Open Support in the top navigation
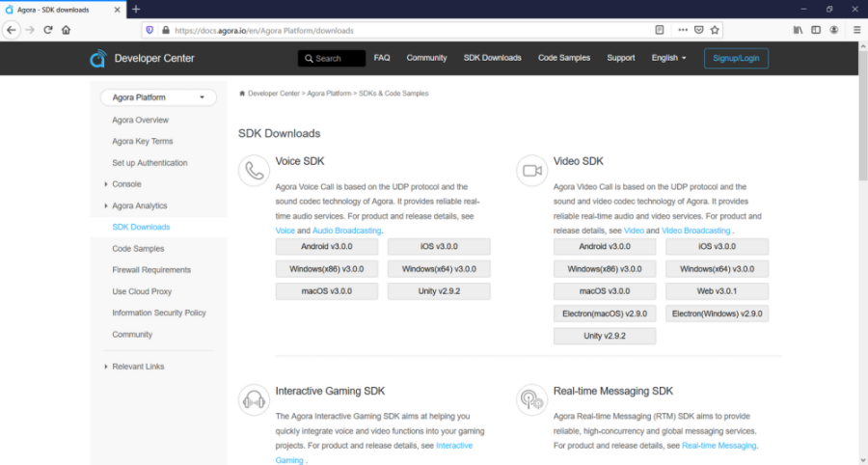Screen dimensions: 868x465 pyautogui.click(x=620, y=58)
